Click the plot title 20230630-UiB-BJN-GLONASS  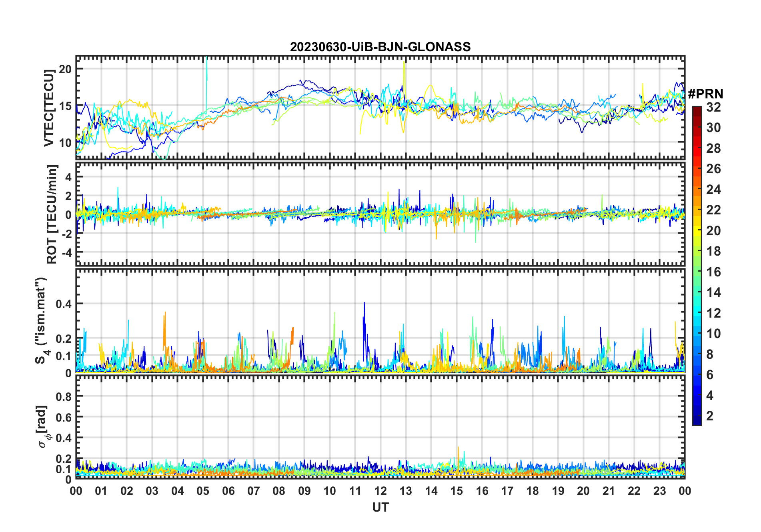380,47
